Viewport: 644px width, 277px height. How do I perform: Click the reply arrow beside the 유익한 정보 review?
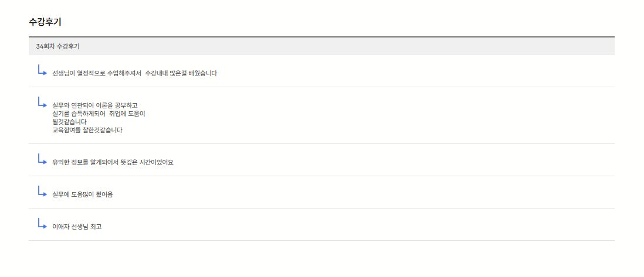[x=42, y=159]
